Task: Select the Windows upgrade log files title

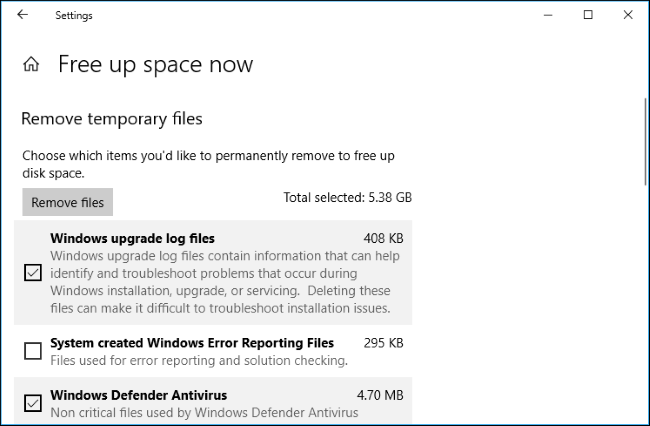Action: tap(132, 238)
